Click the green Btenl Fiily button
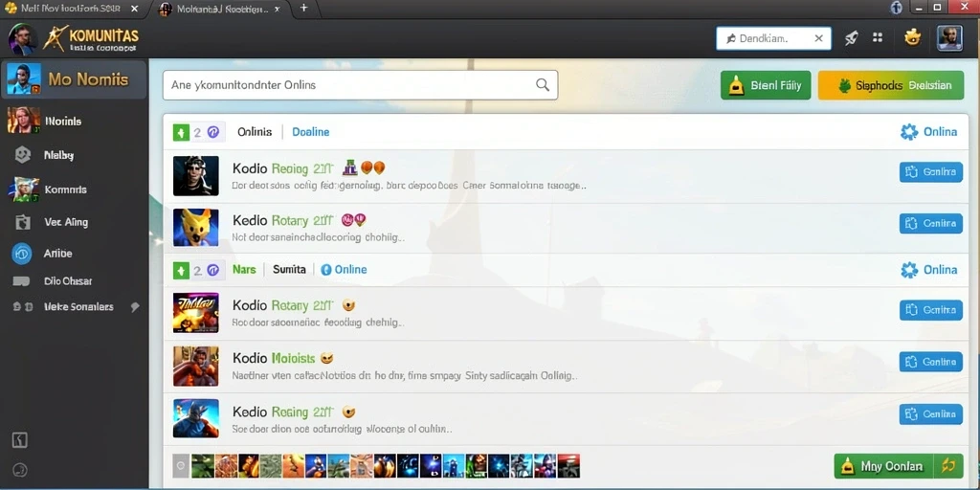 (x=766, y=85)
